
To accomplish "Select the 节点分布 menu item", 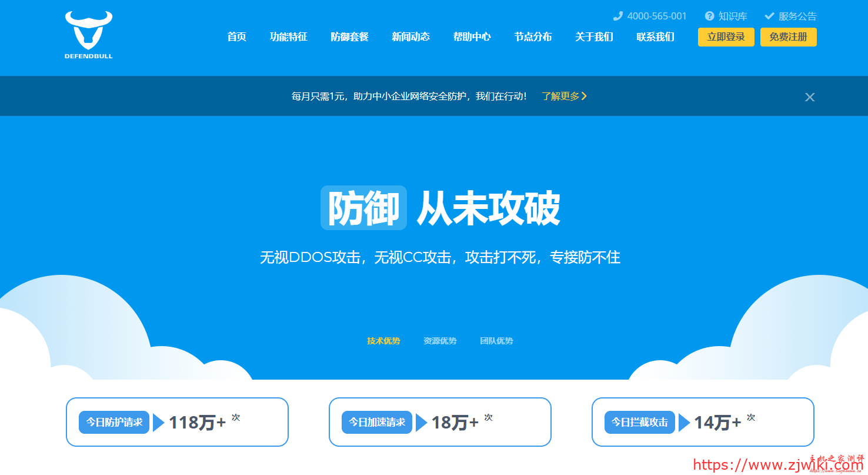I will [533, 36].
